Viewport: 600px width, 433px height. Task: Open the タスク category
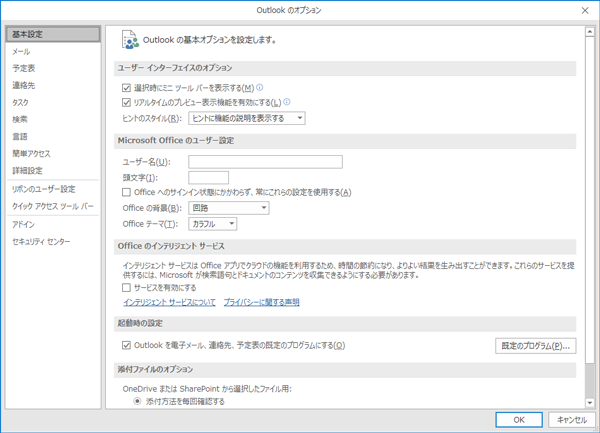coord(53,103)
